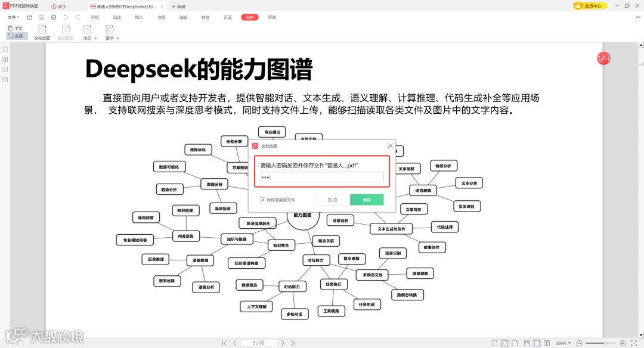Expand the 签字 dropdown arrow
The height and width of the screenshot is (348, 644).
(x=118, y=39)
